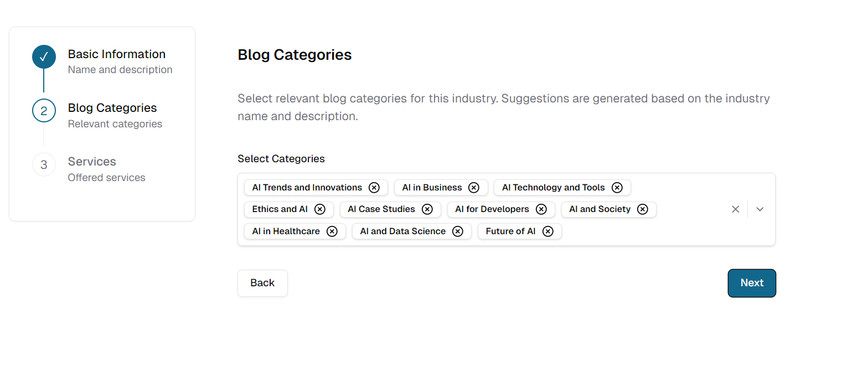
Task: Remove the AI and Society tag
Action: [643, 209]
